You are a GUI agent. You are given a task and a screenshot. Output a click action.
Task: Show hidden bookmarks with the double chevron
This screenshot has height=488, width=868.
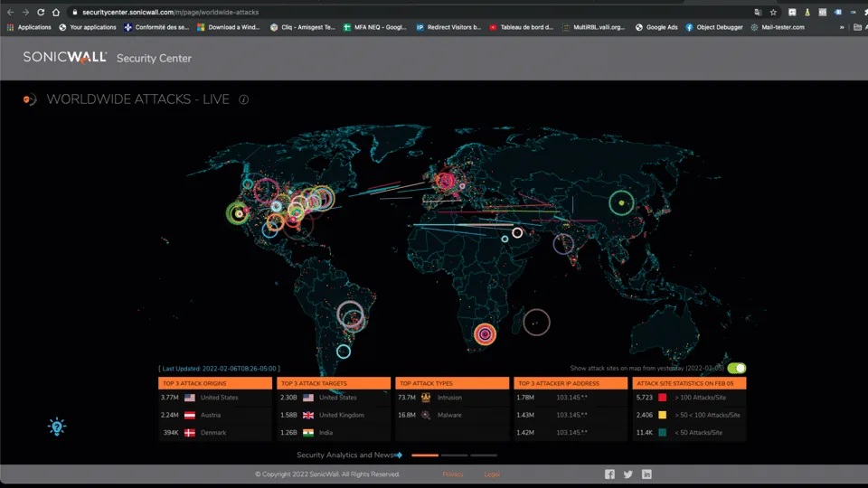[842, 27]
